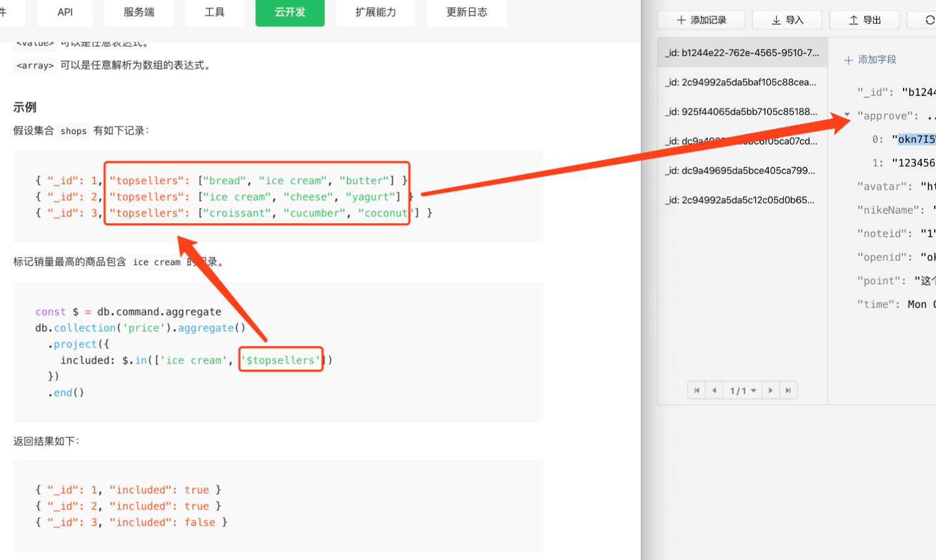Image resolution: width=936 pixels, height=560 pixels.
Task: Click the 导入 button
Action: point(787,20)
